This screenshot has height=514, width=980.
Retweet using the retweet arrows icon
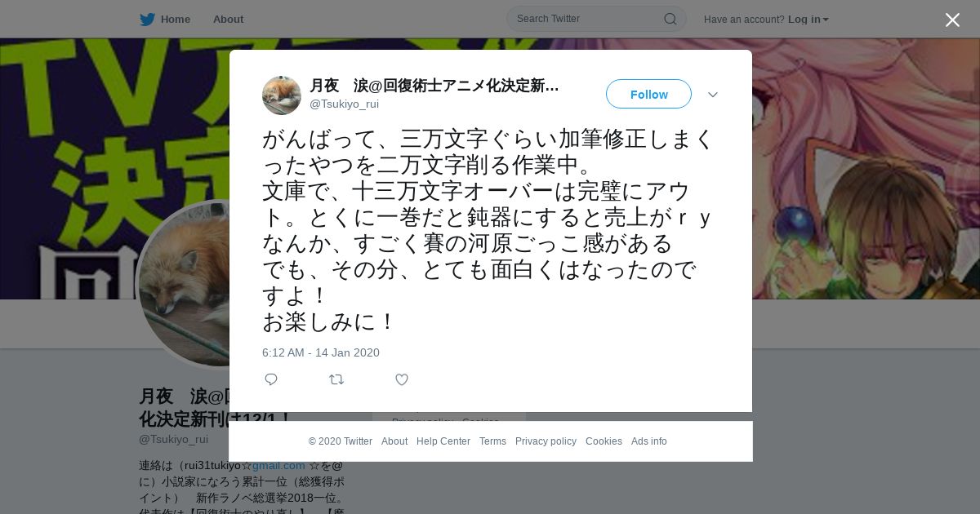click(x=336, y=379)
